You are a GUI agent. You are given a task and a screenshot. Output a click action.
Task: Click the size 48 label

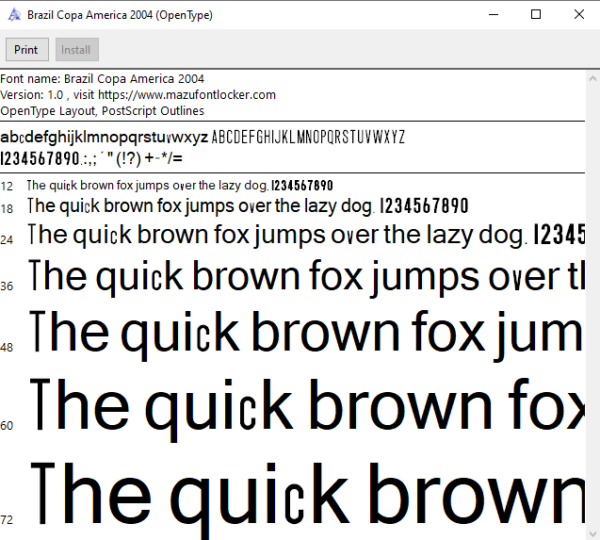7,347
